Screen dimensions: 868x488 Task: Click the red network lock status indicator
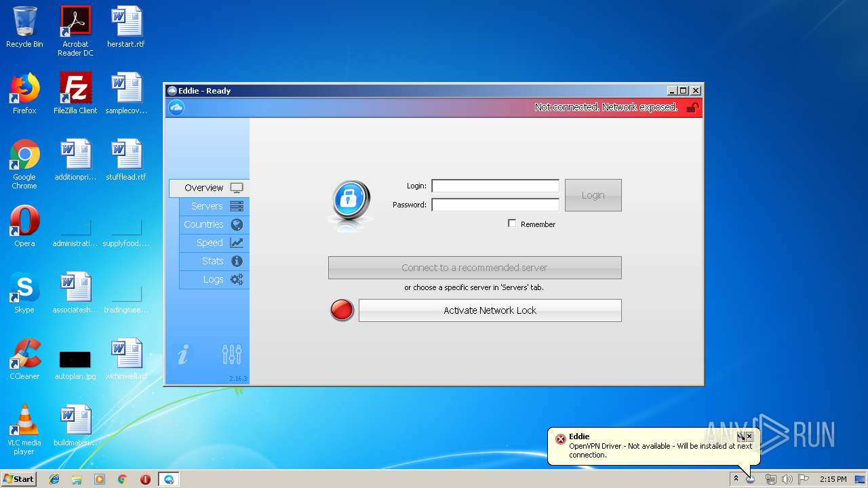[x=342, y=310]
